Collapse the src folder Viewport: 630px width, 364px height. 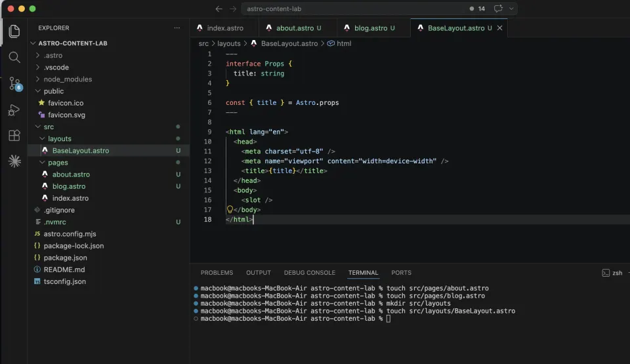(37, 127)
